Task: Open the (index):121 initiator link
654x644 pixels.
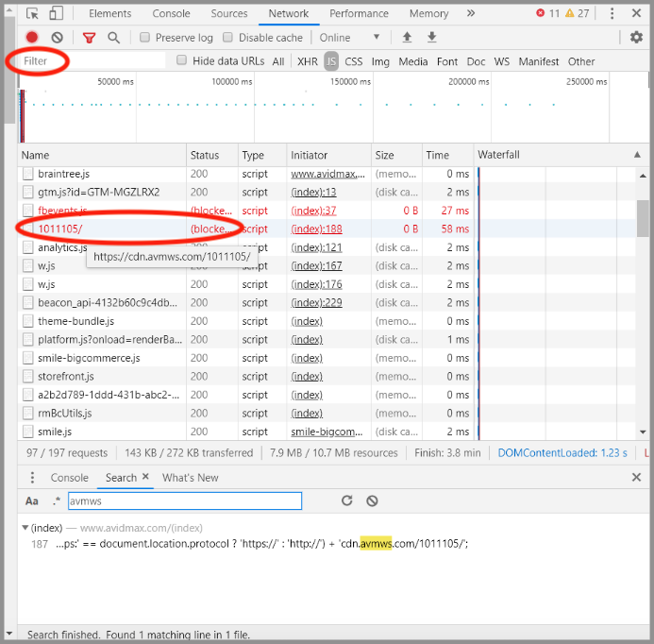Action: (316, 247)
